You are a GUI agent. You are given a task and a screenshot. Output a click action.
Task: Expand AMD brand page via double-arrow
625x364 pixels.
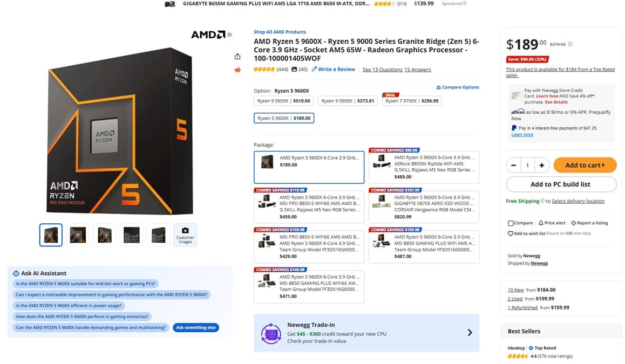[229, 33]
